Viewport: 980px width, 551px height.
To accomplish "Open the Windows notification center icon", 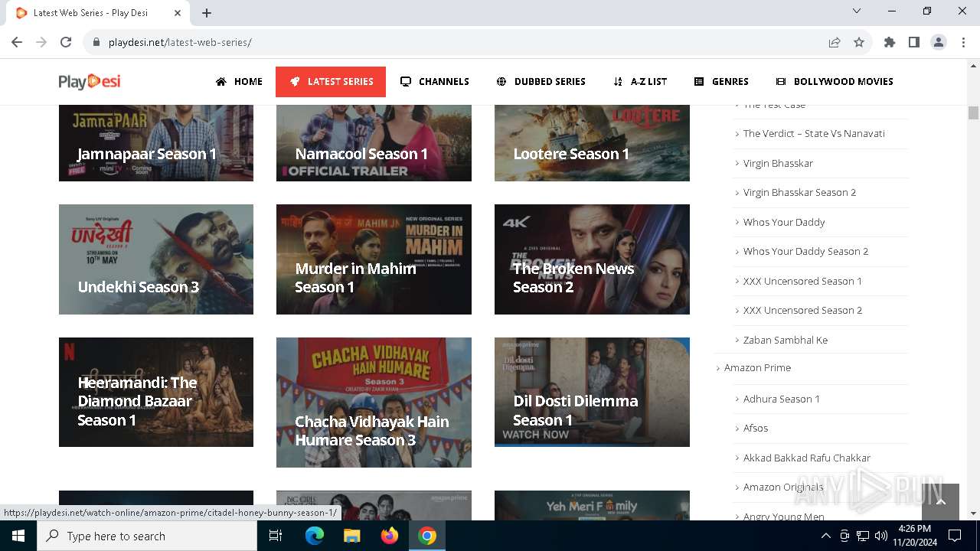I will [x=955, y=536].
